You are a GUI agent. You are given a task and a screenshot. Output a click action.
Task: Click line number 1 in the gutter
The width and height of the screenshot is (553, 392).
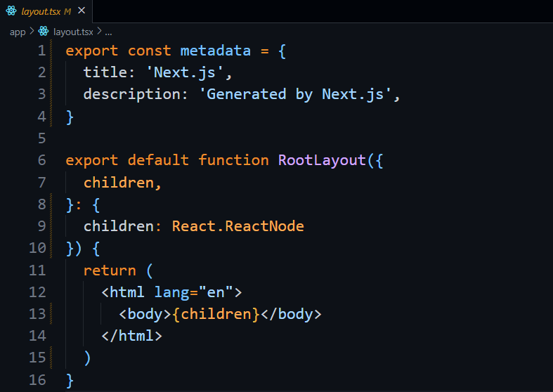coord(41,51)
